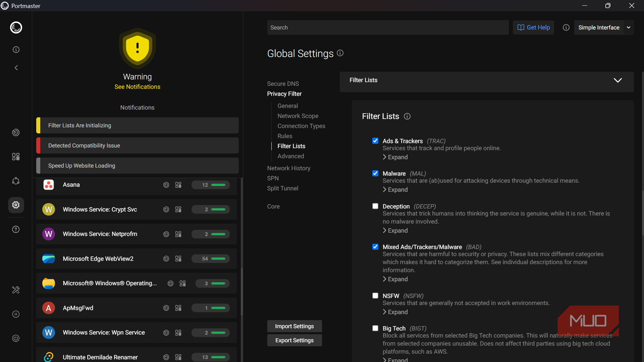644x362 pixels.
Task: Open SPN icon in left sidebar
Action: click(x=16, y=181)
